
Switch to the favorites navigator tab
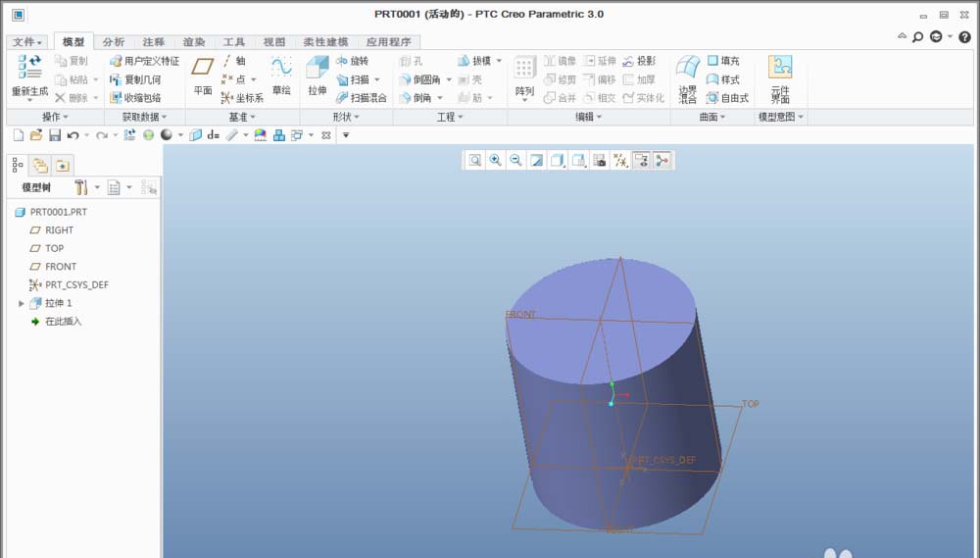coord(63,165)
